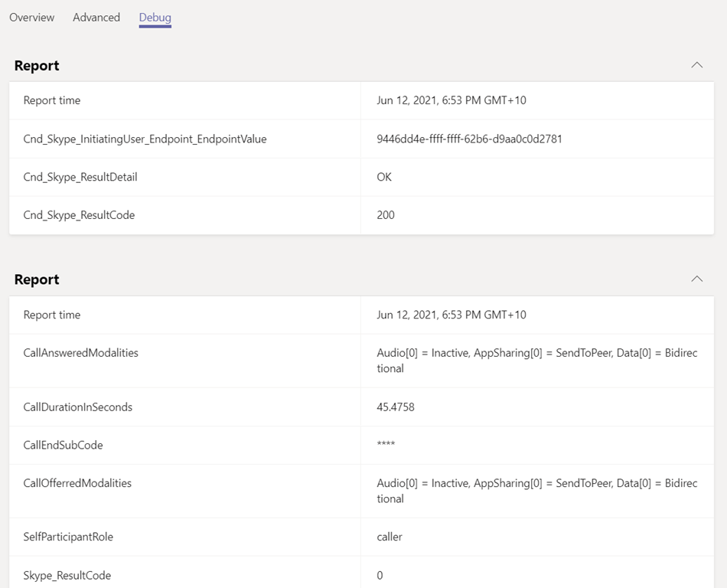Click the second Report section heading
The width and height of the screenshot is (727, 588).
37,279
